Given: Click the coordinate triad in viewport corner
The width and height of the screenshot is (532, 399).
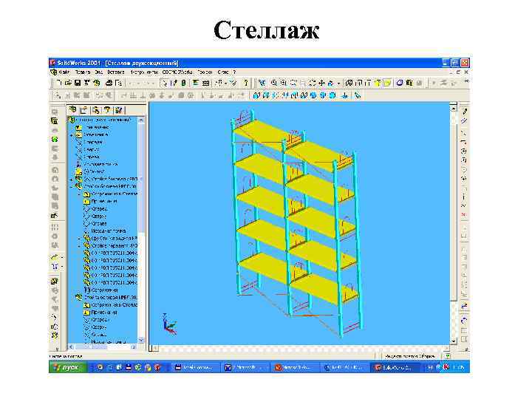Looking at the screenshot, I should 169,324.
